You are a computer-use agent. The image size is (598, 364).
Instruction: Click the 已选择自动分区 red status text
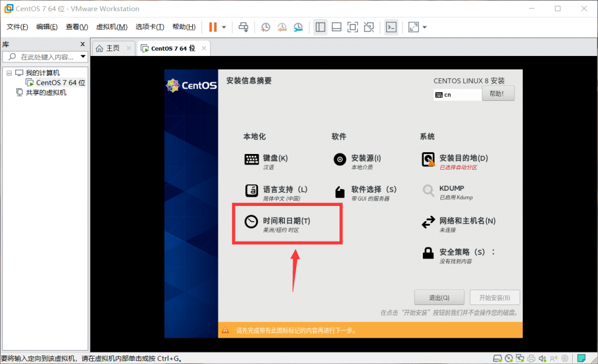[458, 167]
